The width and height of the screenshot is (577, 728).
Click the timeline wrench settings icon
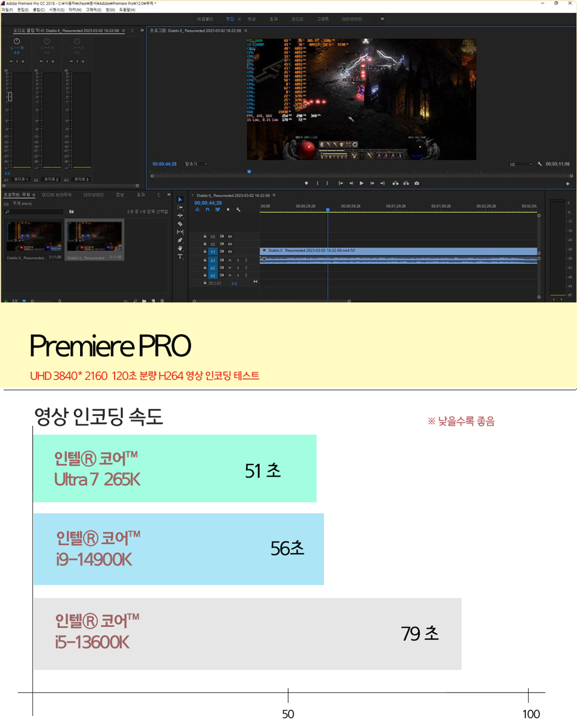238,210
